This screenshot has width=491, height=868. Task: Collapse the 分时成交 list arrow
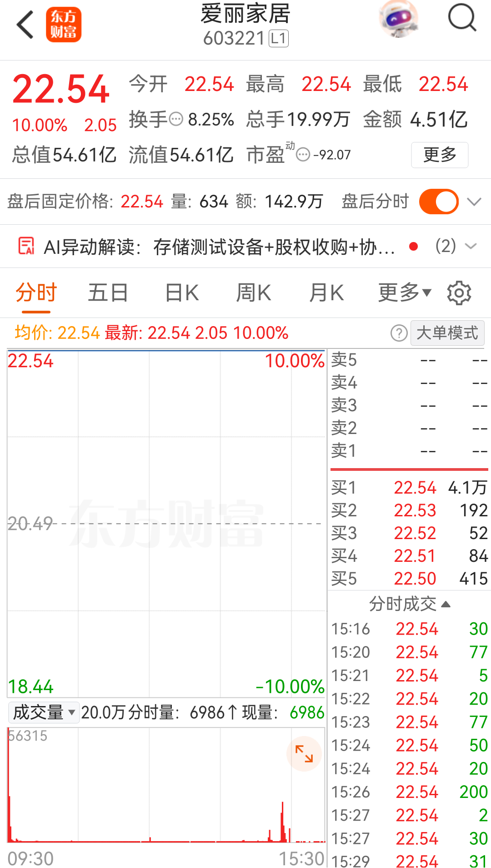pyautogui.click(x=446, y=605)
